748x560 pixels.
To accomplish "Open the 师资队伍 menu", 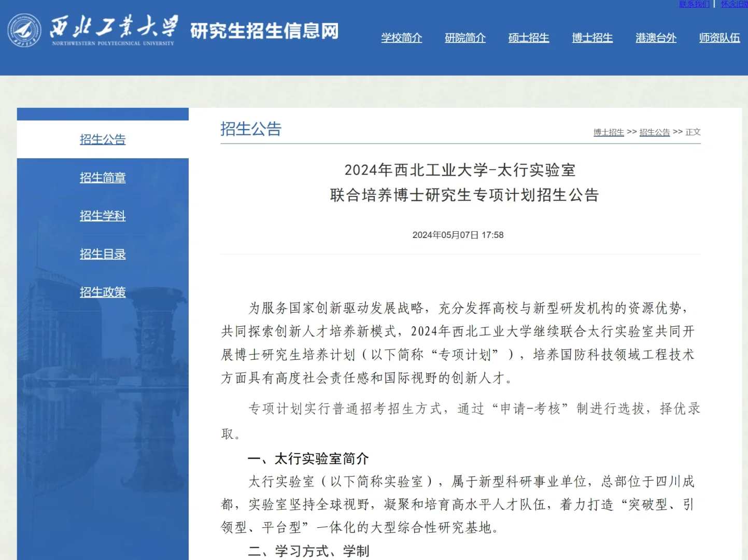I will click(719, 38).
